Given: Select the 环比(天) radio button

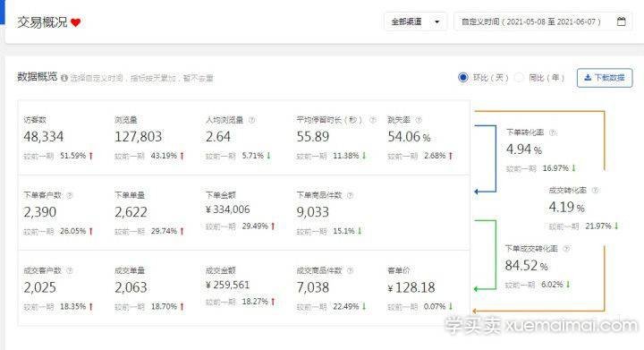Looking at the screenshot, I should click(x=463, y=77).
